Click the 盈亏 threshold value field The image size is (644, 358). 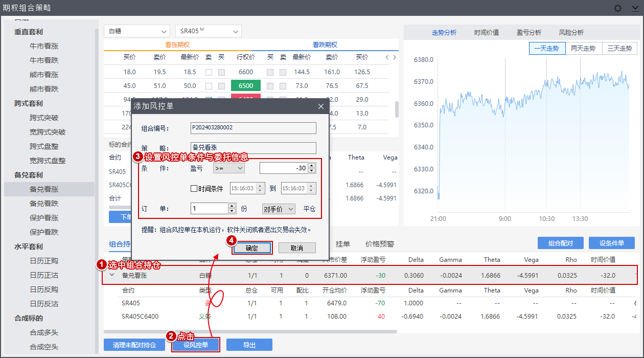click(x=284, y=168)
